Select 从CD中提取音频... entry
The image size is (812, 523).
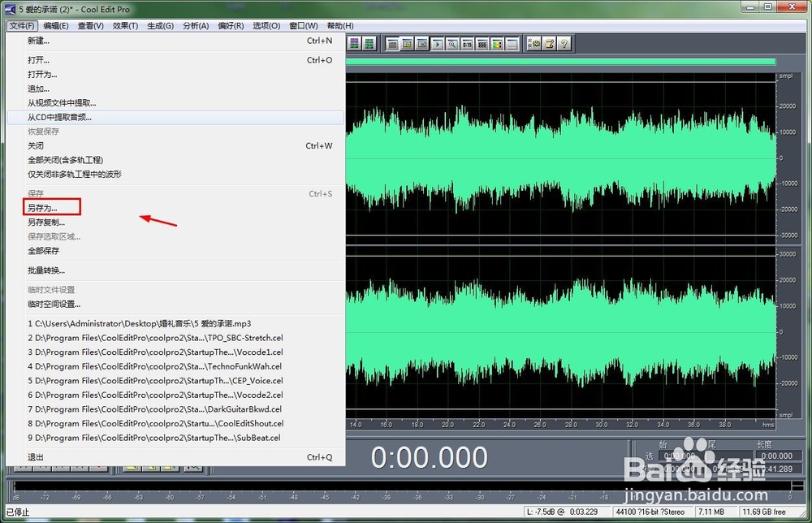tap(176, 118)
